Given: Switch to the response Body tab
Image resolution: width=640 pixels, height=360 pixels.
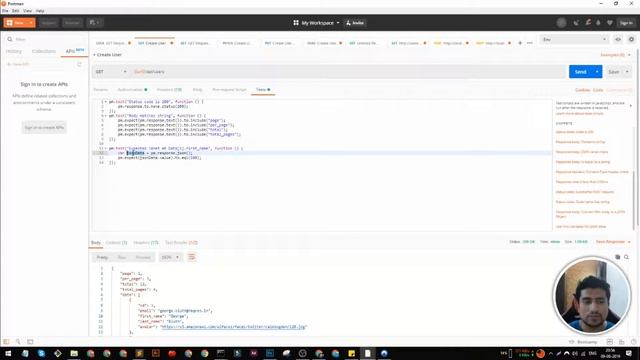Looking at the screenshot, I should tap(96, 242).
